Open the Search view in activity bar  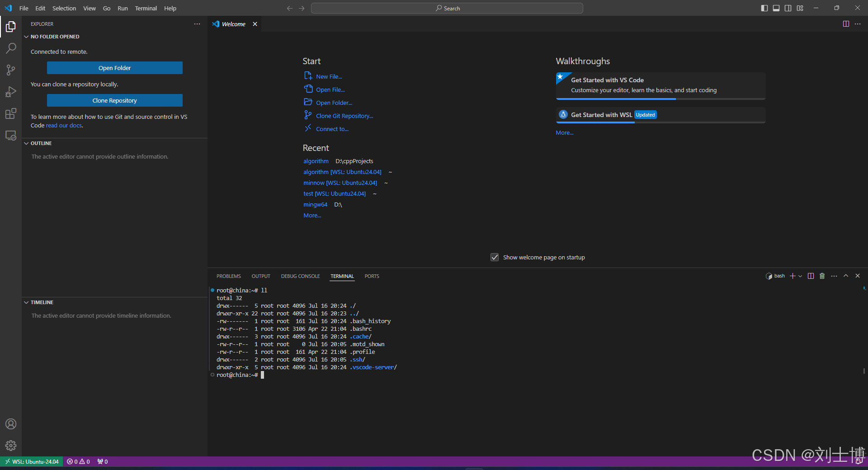tap(11, 48)
